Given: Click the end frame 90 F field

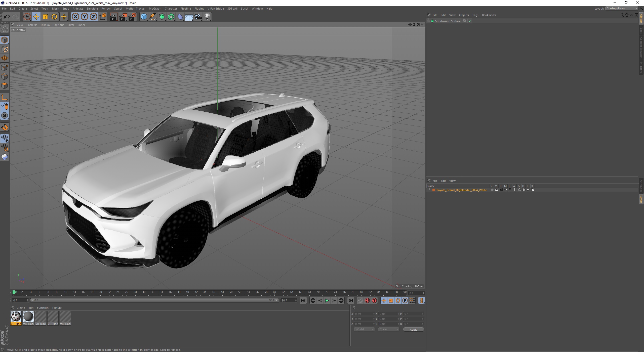Looking at the screenshot, I should click(289, 300).
